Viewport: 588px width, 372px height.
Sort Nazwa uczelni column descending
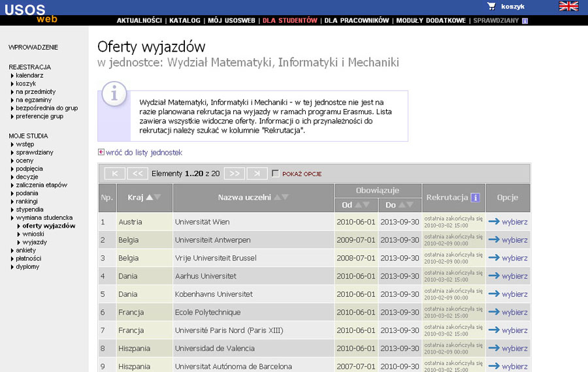pyautogui.click(x=285, y=197)
